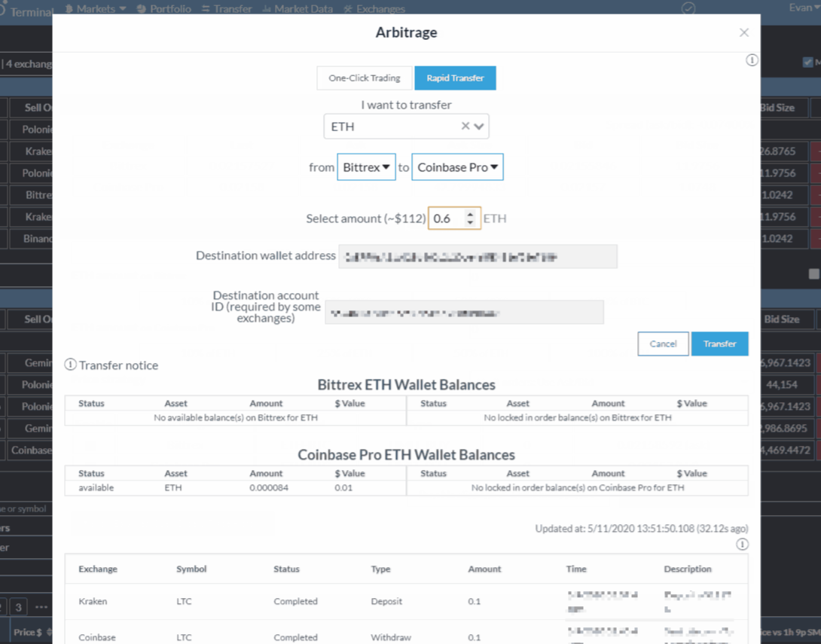Cancel the transfer
The width and height of the screenshot is (821, 644).
pyautogui.click(x=663, y=344)
